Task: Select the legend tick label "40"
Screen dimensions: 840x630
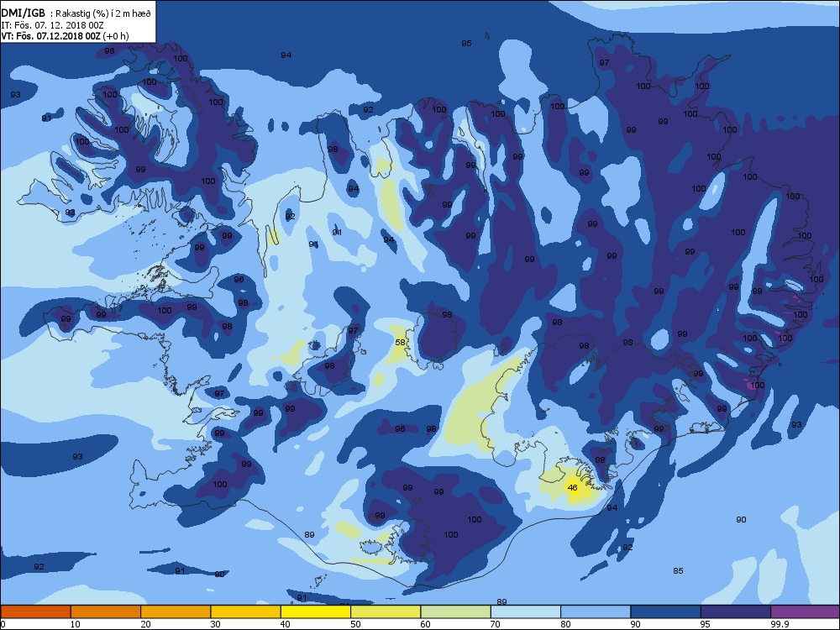Action: [285, 623]
